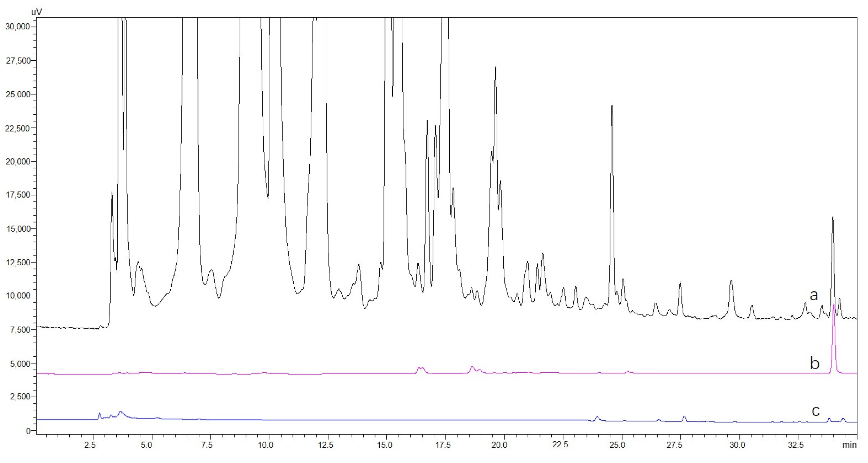Viewport: 868px width, 463px height.
Task: Click the blue peak near 24 min
Action: [x=597, y=417]
